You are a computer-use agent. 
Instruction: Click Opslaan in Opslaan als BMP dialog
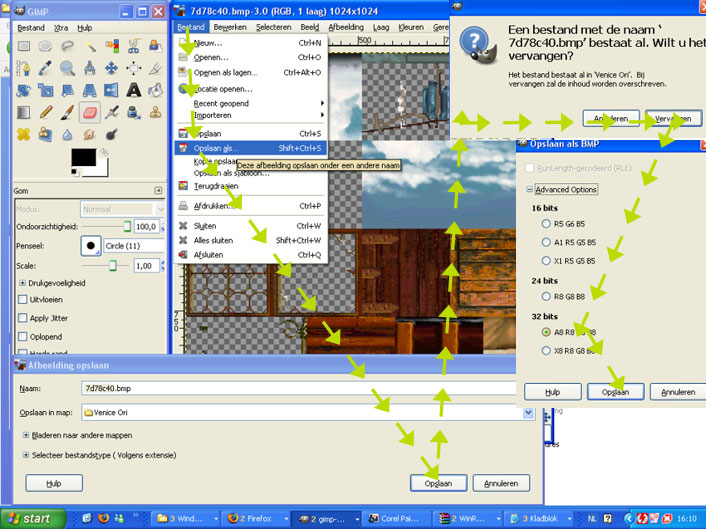click(x=615, y=392)
